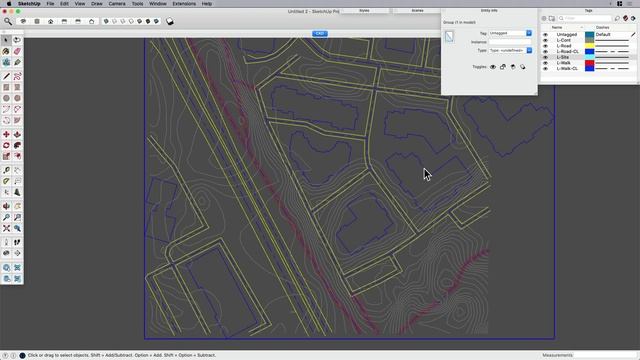Toggle the Entity Info receive shadows icon
Image resolution: width=640 pixels, height=360 pixels.
tap(513, 67)
